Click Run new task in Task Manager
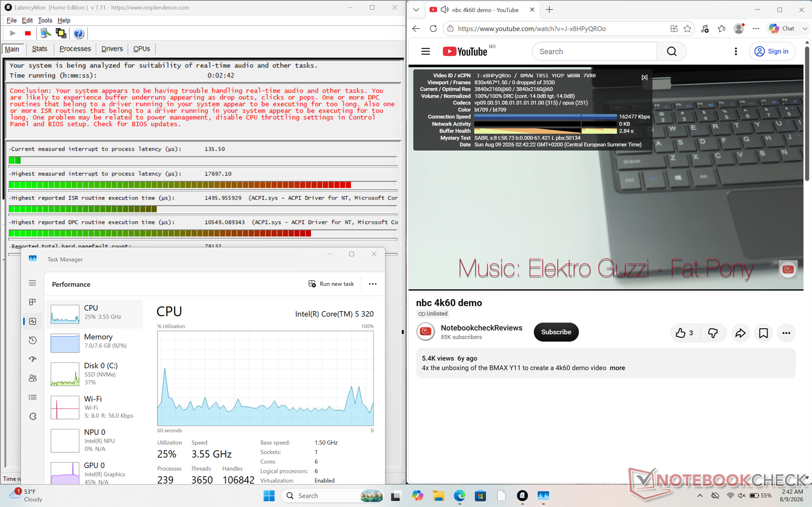The image size is (812, 507). 331,284
